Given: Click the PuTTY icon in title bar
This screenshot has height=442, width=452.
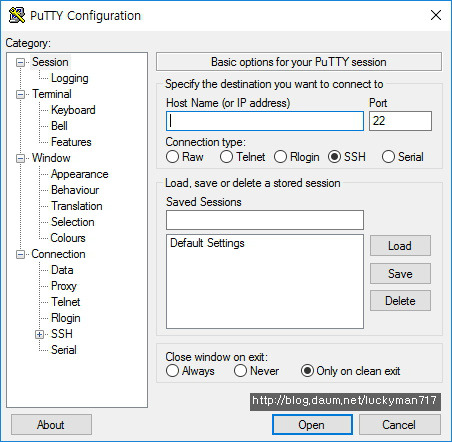Looking at the screenshot, I should click(17, 15).
